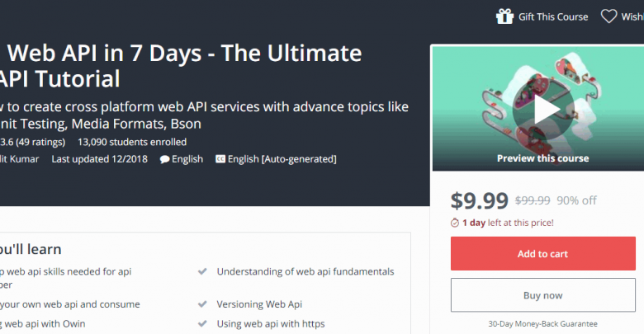Click the timer clock icon
Image resolution: width=644 pixels, height=334 pixels.
[x=455, y=223]
